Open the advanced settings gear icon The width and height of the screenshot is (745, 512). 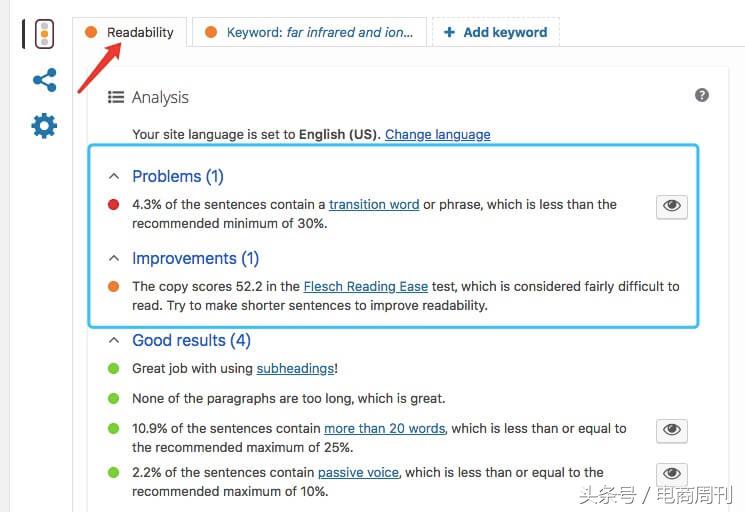44,125
